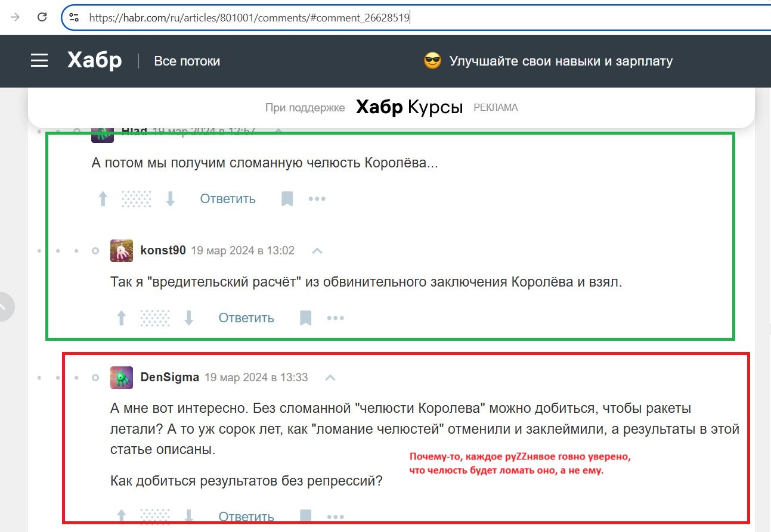Collapse DenSigma's comment thread chevron
Screen dimensions: 771x532
pyautogui.click(x=330, y=377)
